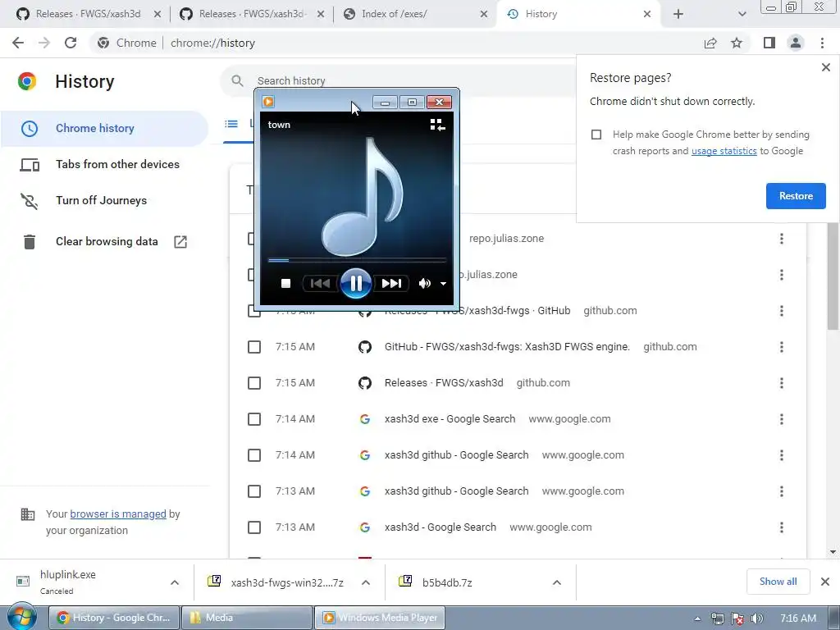Screen dimensions: 840x630
Task: Check the xash3d - Google Search entry
Action: pyautogui.click(x=254, y=527)
